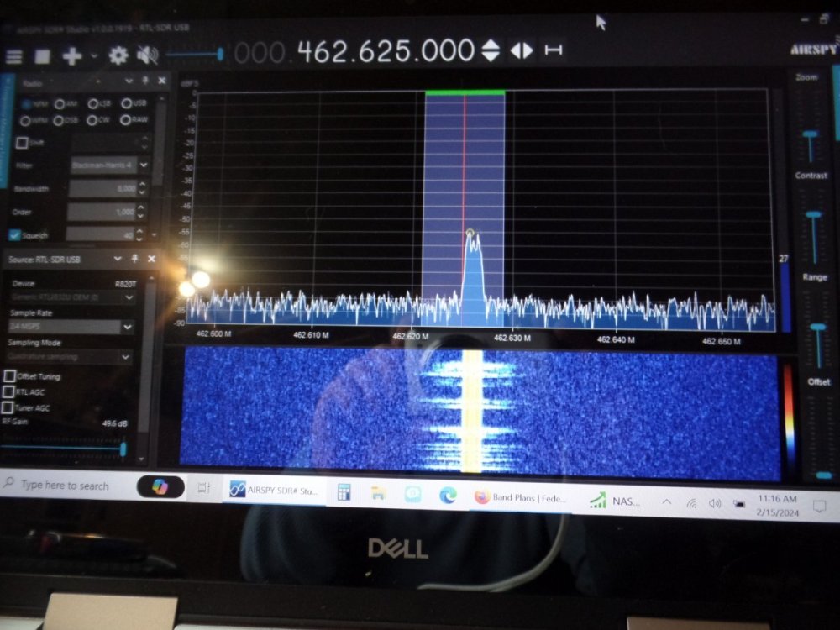The image size is (840, 630).
Task: Select the USB demodulation mode
Action: coord(127,104)
